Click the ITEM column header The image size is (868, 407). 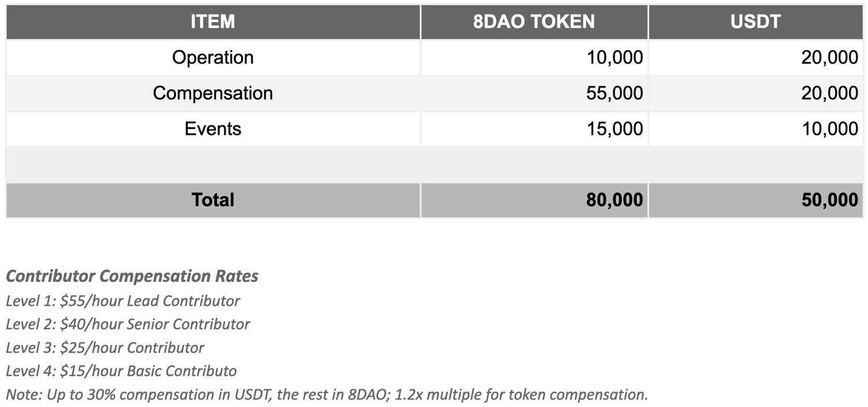(x=213, y=22)
